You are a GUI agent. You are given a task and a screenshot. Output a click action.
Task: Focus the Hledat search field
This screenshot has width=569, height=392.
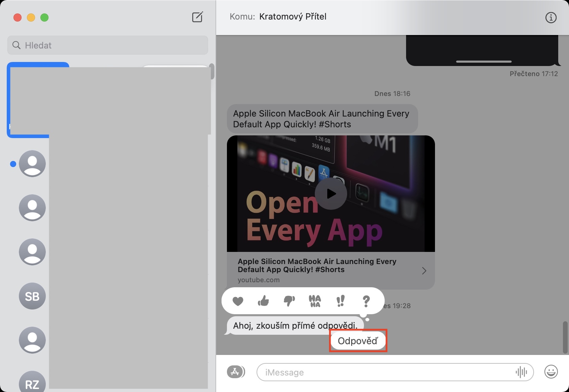[108, 45]
